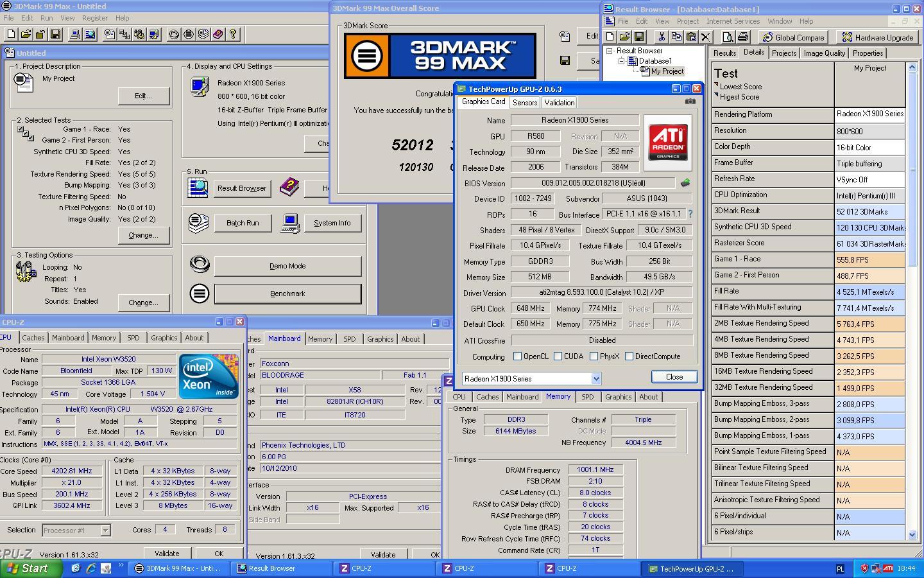Click purple help book toolbar icon
The width and height of the screenshot is (924, 578).
point(218,34)
